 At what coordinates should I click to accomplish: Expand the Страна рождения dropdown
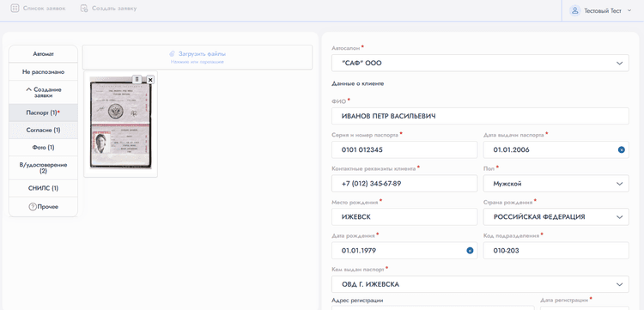point(556,216)
